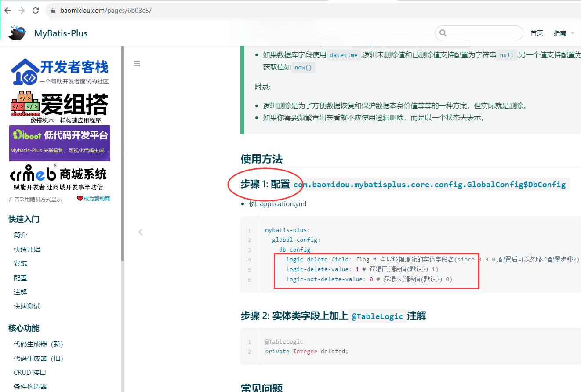Open 爱组搭 sponsor banner
Image resolution: width=581 pixels, height=392 pixels.
click(59, 107)
